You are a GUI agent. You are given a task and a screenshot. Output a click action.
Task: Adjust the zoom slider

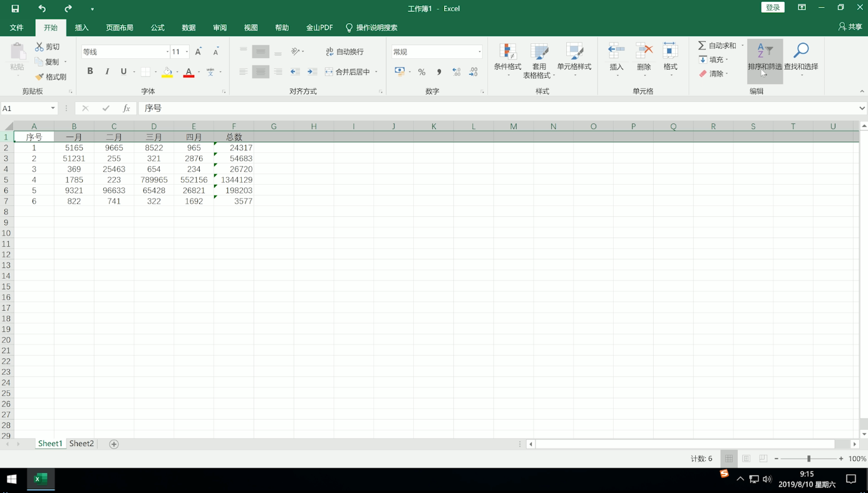[809, 459]
